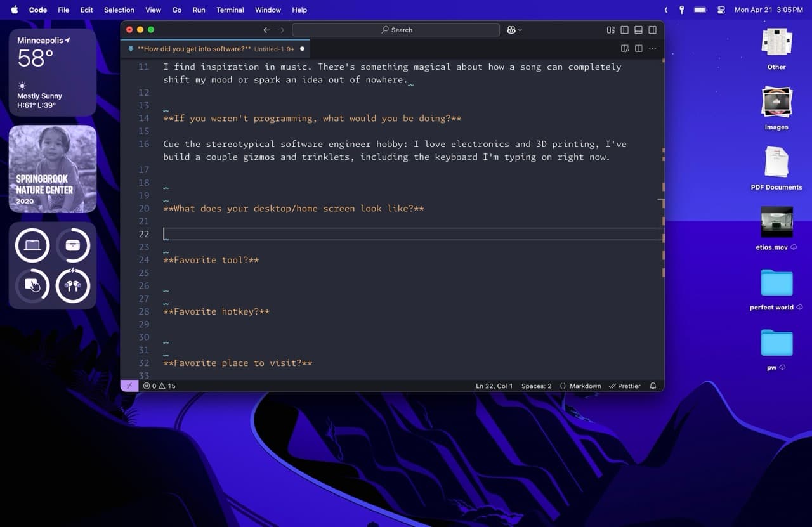Click the Prettier formatter status item

(624, 386)
